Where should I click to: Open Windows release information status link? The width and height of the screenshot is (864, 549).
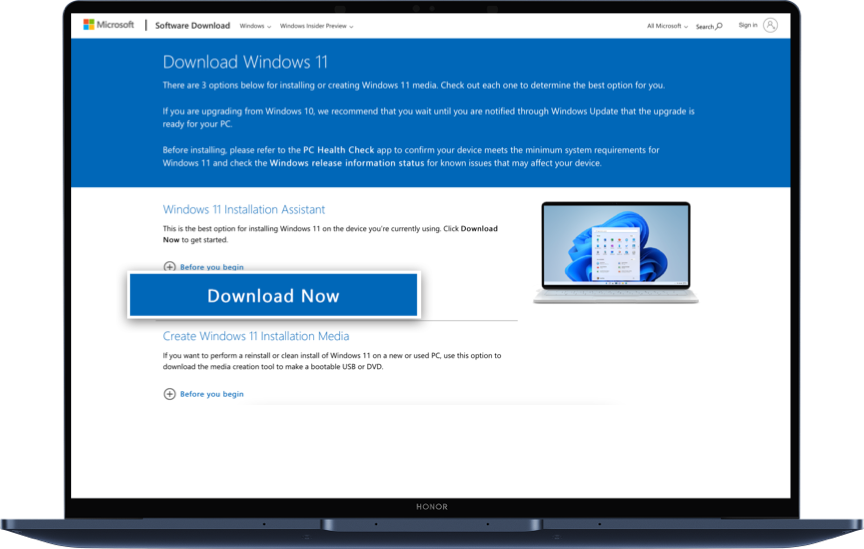tap(347, 163)
